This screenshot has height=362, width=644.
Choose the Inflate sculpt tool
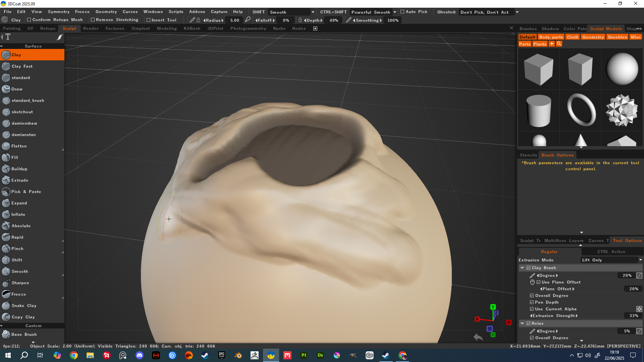point(18,215)
